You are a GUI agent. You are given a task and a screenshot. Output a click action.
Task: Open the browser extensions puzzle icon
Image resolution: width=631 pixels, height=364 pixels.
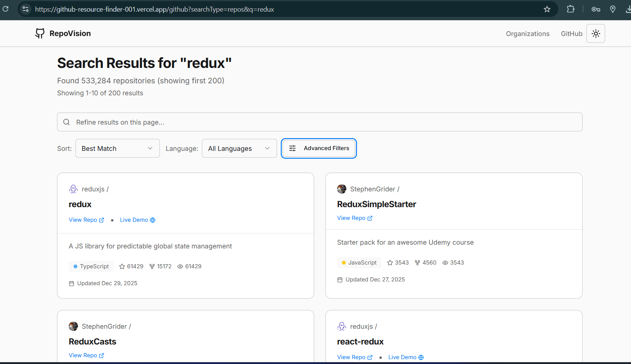tap(571, 9)
